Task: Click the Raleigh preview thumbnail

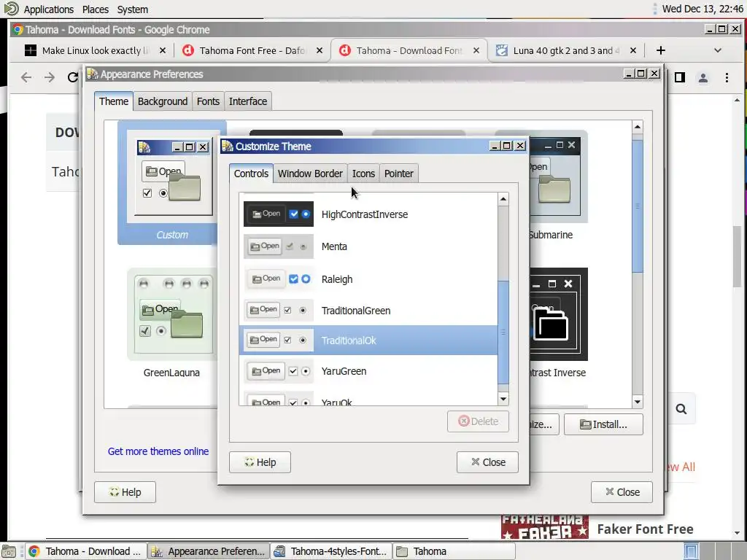Action: coord(278,279)
